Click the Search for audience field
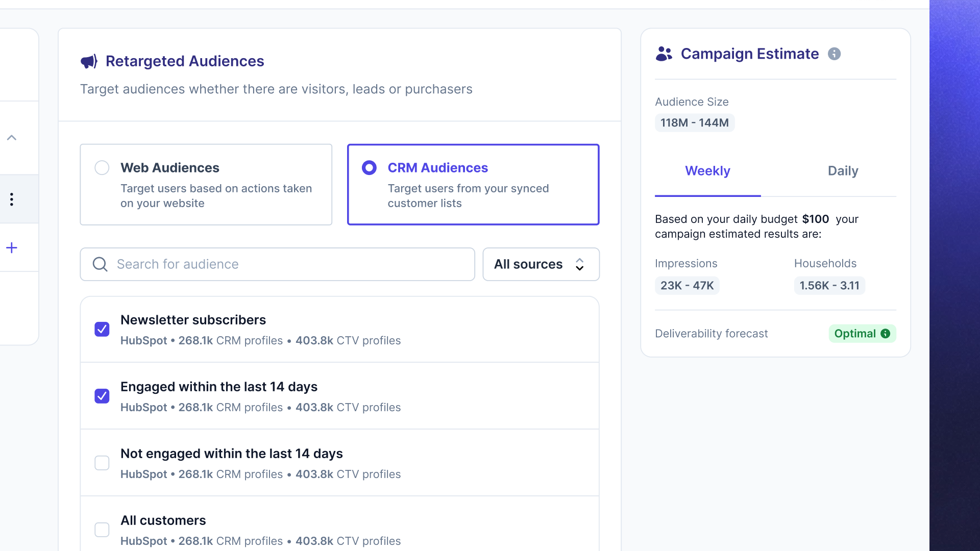The height and width of the screenshot is (551, 980). pos(277,264)
